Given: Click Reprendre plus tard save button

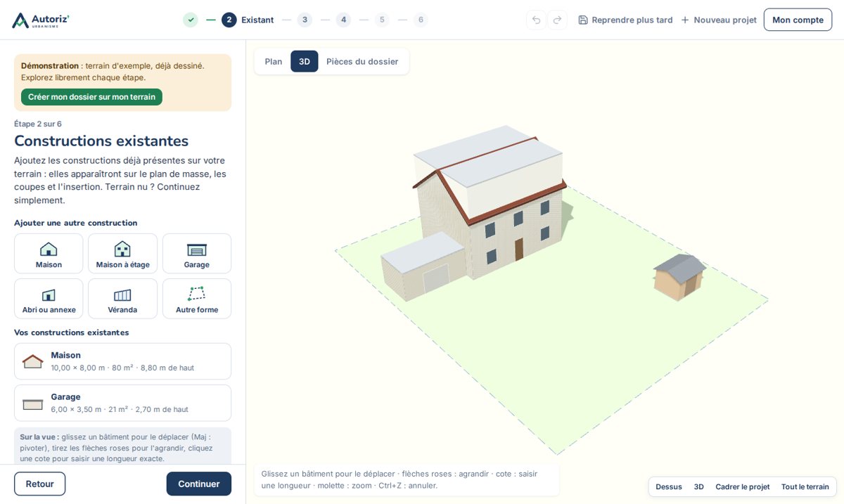Looking at the screenshot, I should [x=625, y=20].
